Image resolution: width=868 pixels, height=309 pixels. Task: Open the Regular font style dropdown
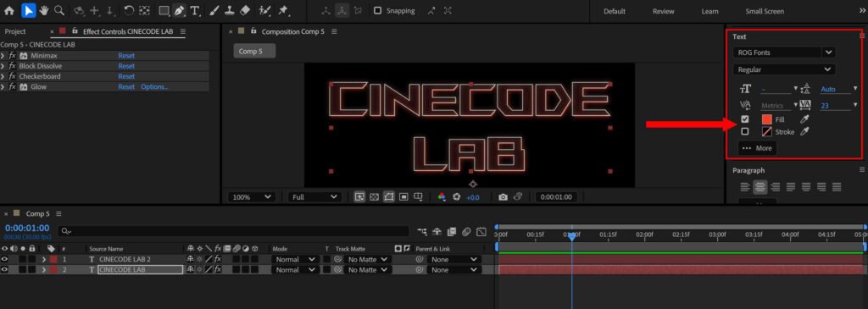pos(783,69)
